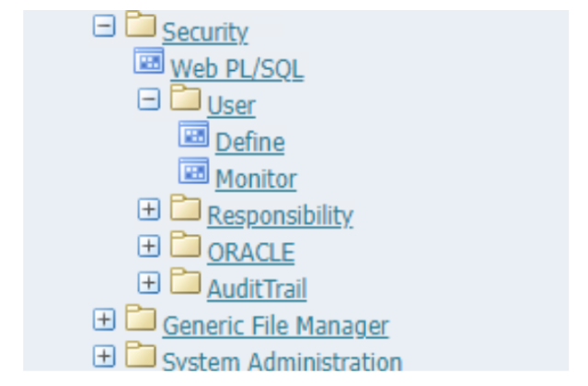Click the Responsibility folder icon
588x386 pixels.
pos(185,207)
